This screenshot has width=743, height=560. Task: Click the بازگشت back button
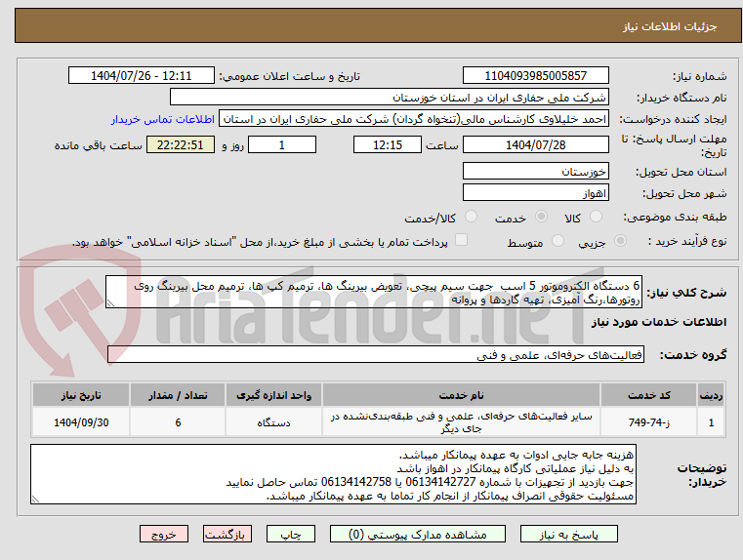(227, 534)
